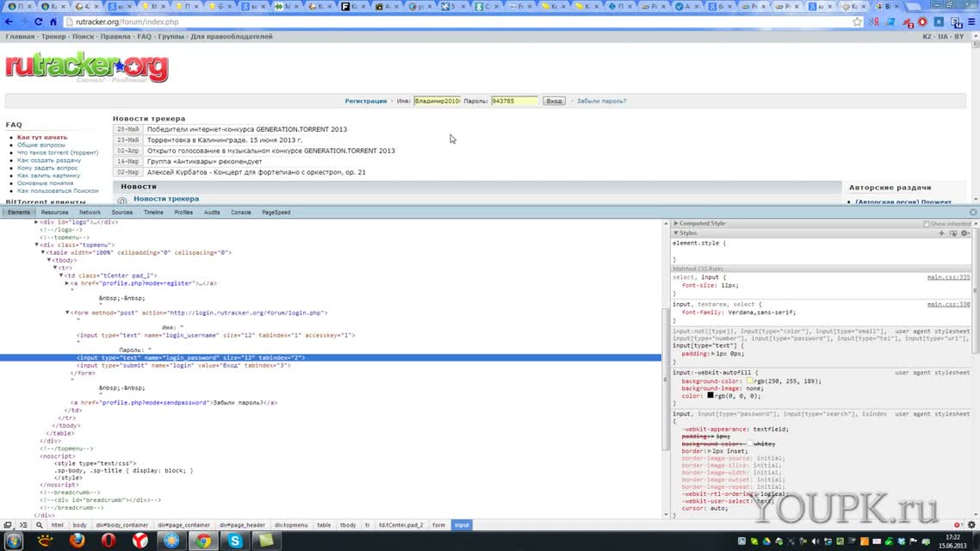
Task: Open the Новости трекера forum link
Action: [166, 199]
